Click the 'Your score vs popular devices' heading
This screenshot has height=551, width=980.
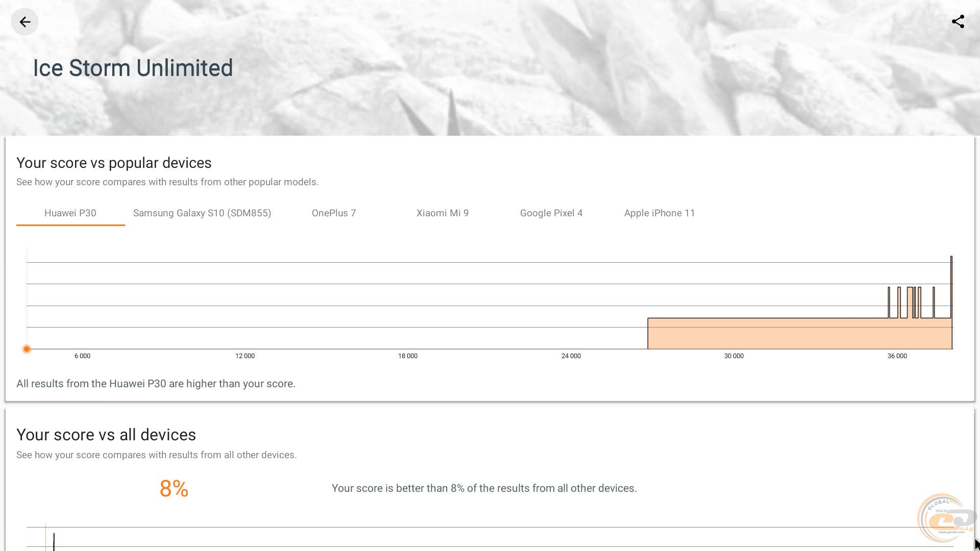[x=114, y=163]
